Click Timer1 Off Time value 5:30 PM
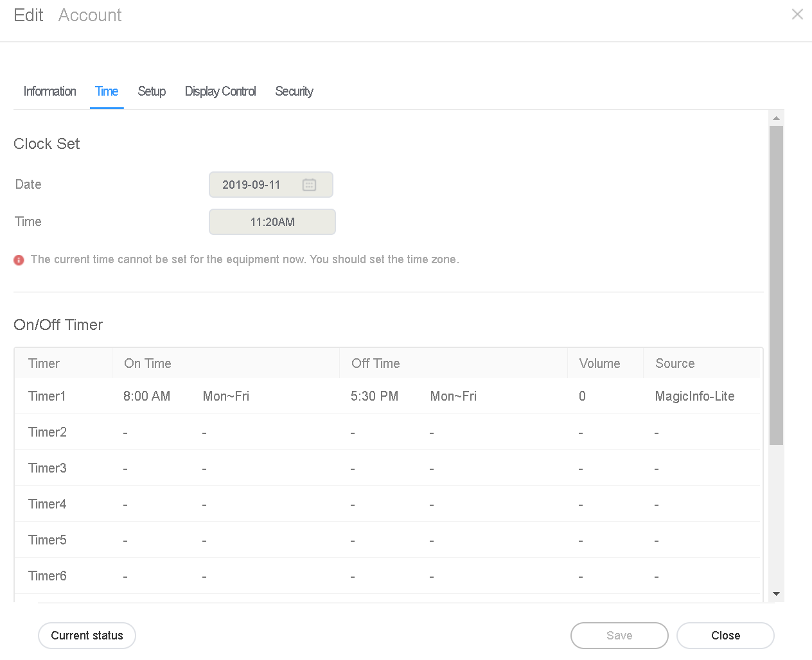812x660 pixels. (x=375, y=396)
